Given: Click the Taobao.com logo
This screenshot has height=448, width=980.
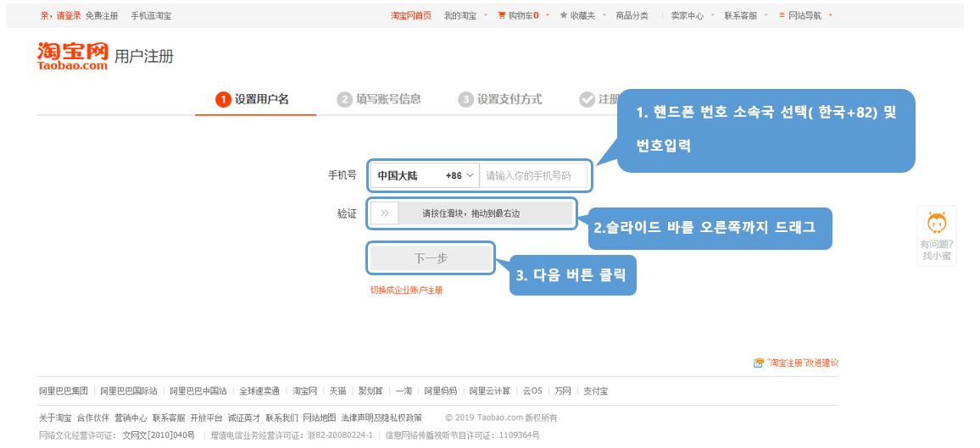Looking at the screenshot, I should pos(73,56).
